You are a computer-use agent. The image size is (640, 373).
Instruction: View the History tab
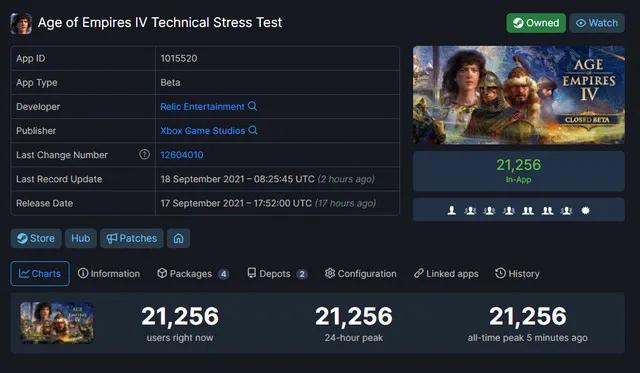pos(517,273)
